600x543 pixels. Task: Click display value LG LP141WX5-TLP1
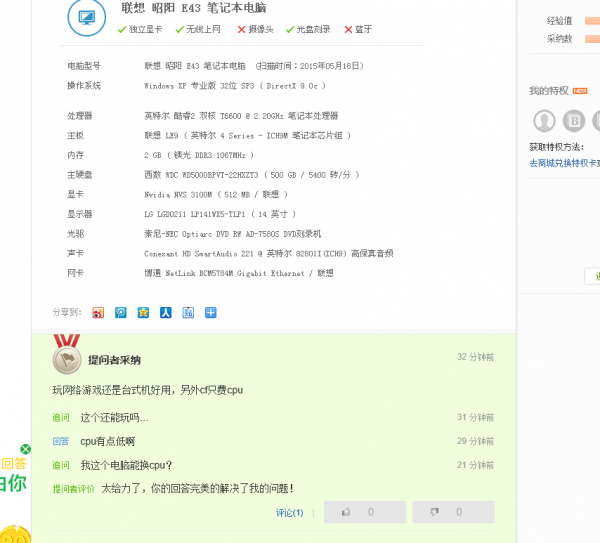[220, 214]
